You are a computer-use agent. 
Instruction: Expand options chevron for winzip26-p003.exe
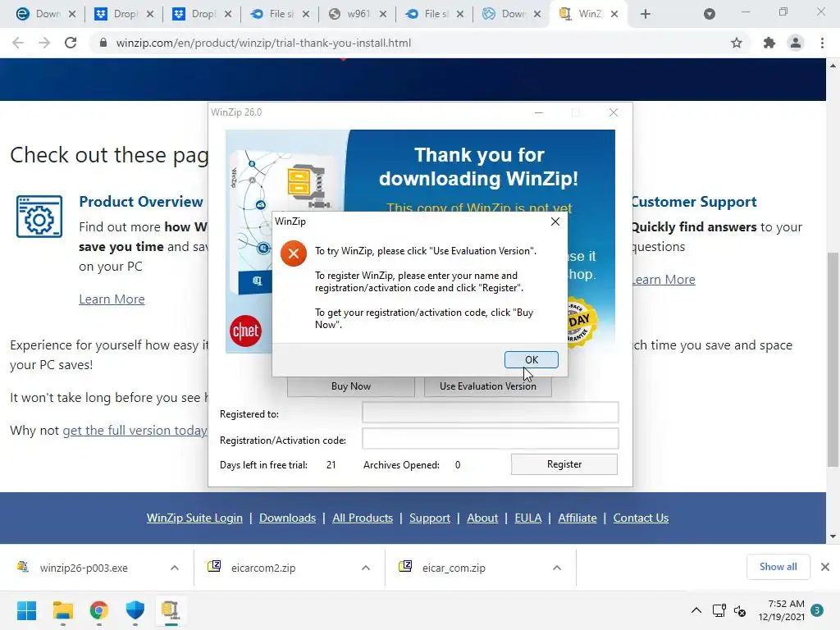[175, 568]
